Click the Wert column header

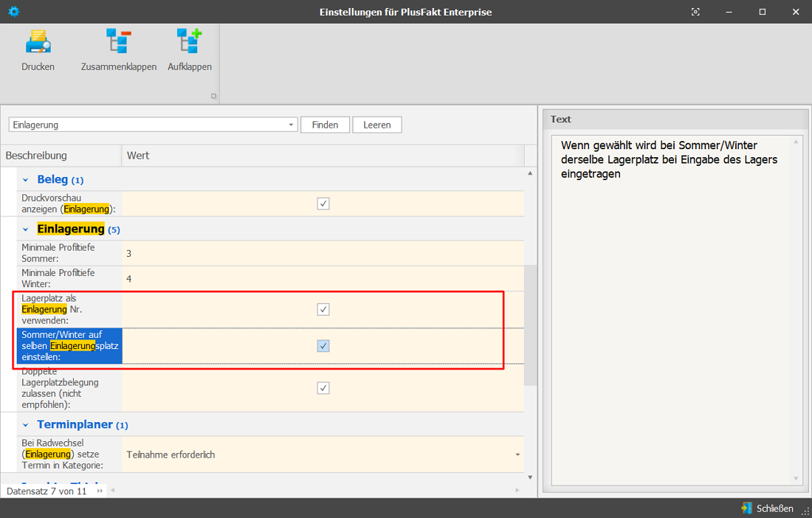(x=323, y=156)
